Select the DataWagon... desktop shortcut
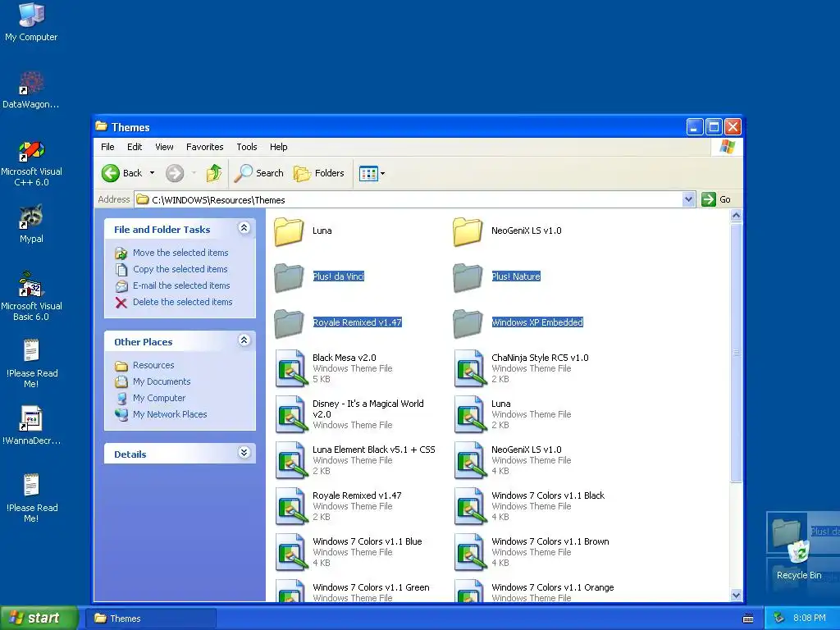The height and width of the screenshot is (630, 840). pos(31,89)
